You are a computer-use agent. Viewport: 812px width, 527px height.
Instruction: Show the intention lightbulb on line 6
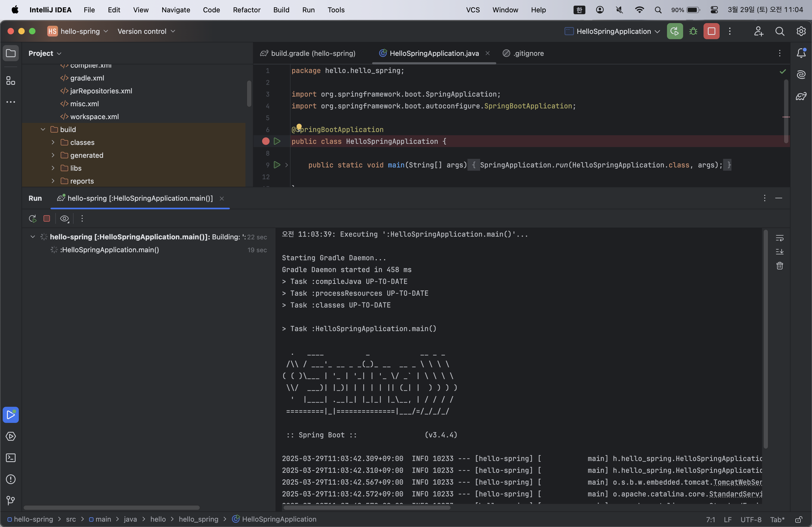coord(299,127)
